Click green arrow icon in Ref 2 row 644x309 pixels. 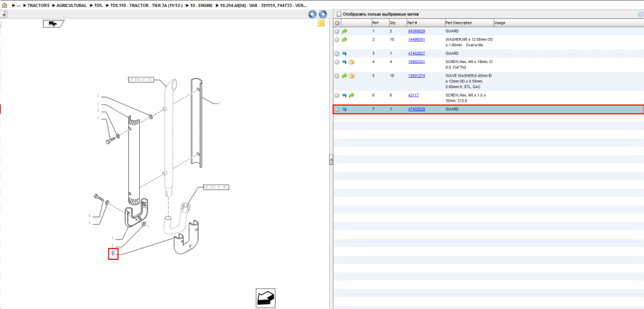tap(345, 40)
